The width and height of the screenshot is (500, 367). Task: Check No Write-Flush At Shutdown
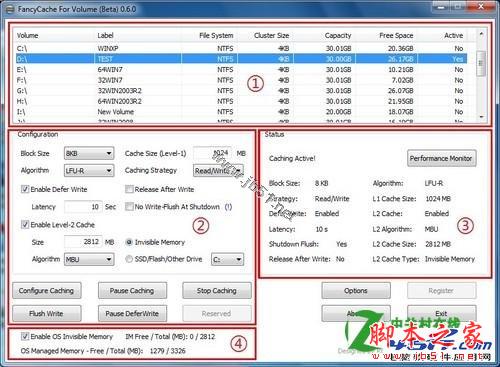point(129,207)
